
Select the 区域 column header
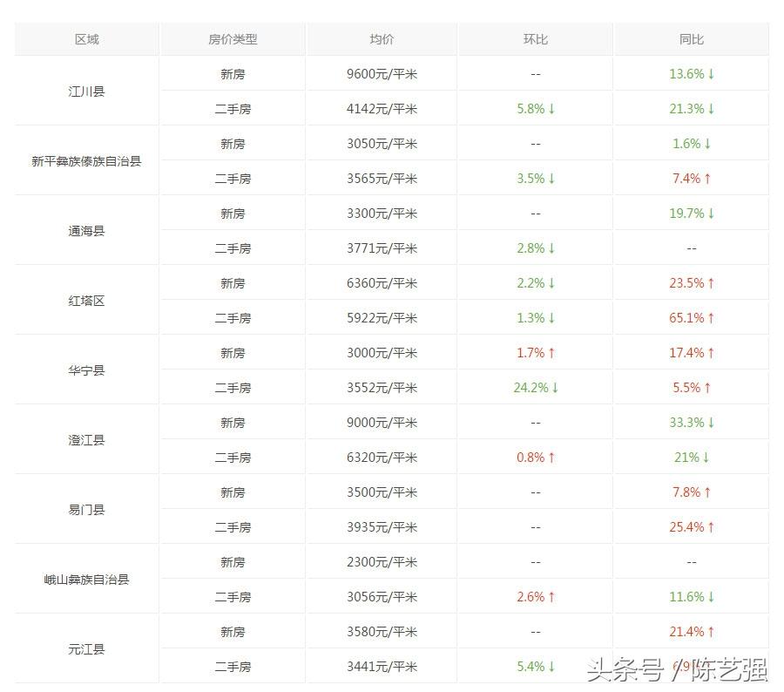86,39
